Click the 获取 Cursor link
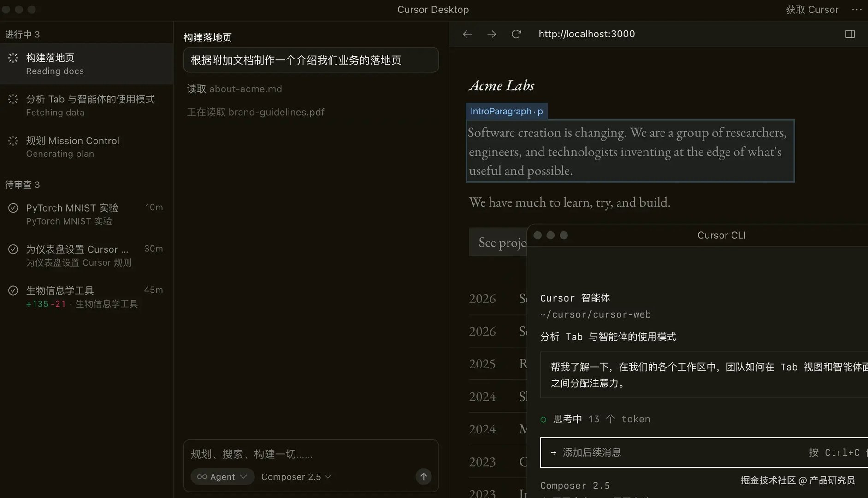868x498 pixels. (x=812, y=10)
